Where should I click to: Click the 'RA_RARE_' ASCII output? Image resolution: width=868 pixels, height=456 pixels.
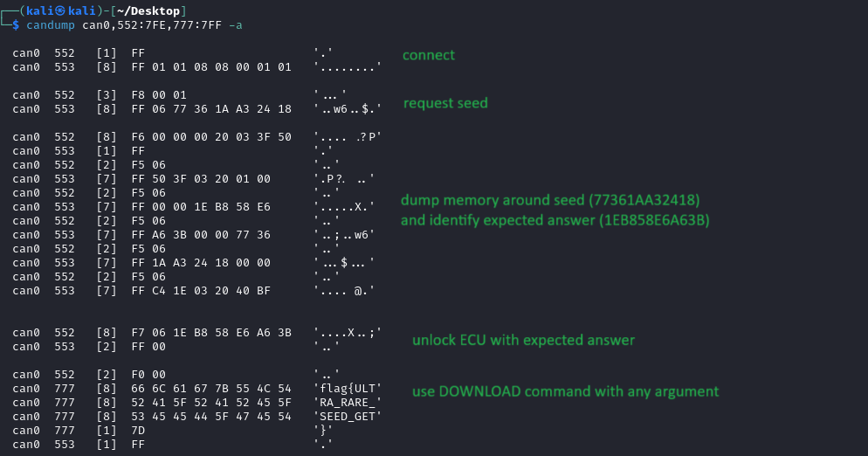click(348, 403)
